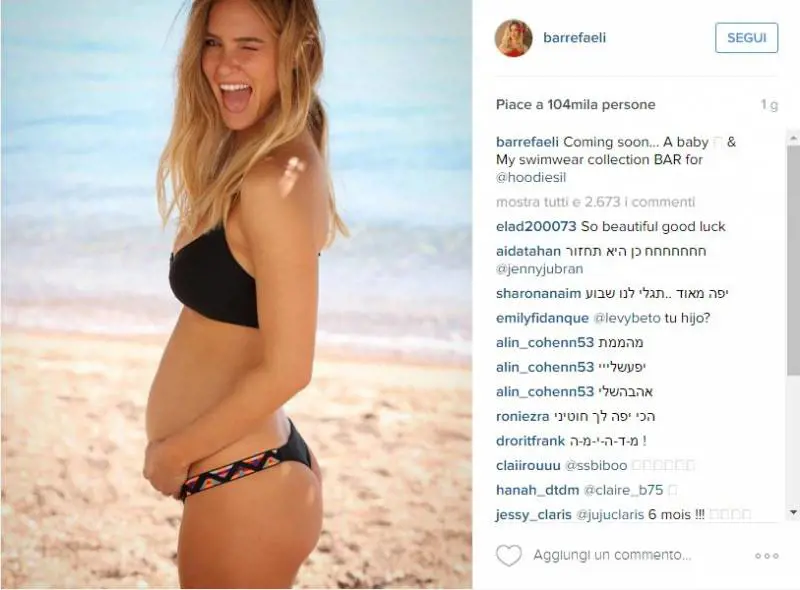Viewport: 800px width, 590px height.
Task: Open the @hoodiesil mention link
Action: coord(531,178)
